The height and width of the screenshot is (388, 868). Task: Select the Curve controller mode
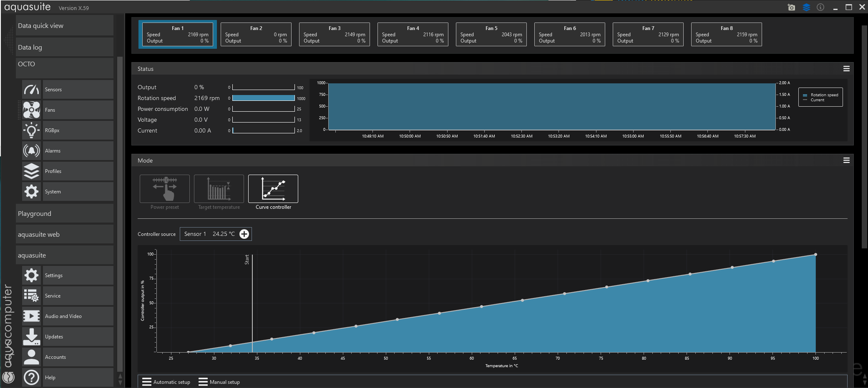(x=273, y=189)
